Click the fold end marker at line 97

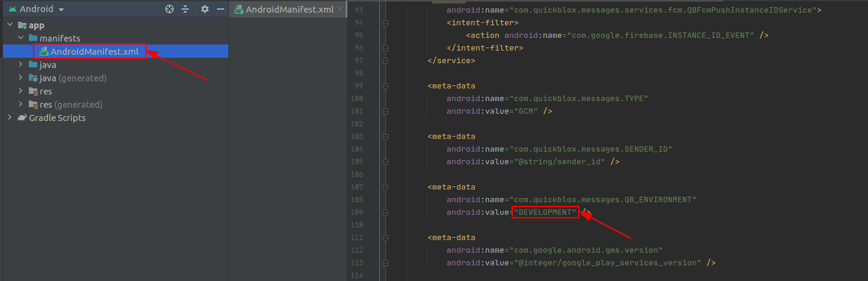pyautogui.click(x=385, y=61)
